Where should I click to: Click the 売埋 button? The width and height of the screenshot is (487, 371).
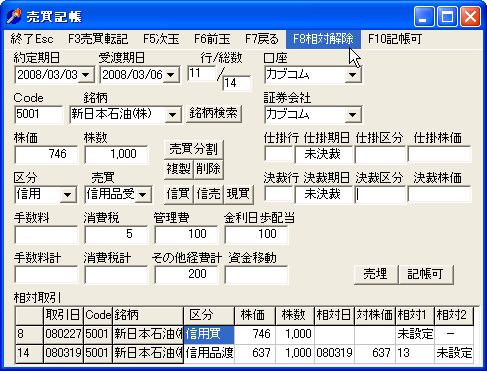(376, 274)
